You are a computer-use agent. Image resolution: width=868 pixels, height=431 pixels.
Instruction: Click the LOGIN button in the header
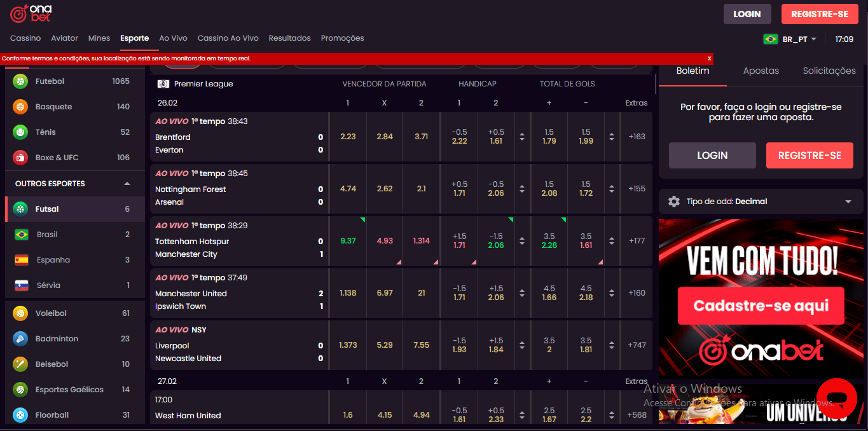(x=747, y=14)
